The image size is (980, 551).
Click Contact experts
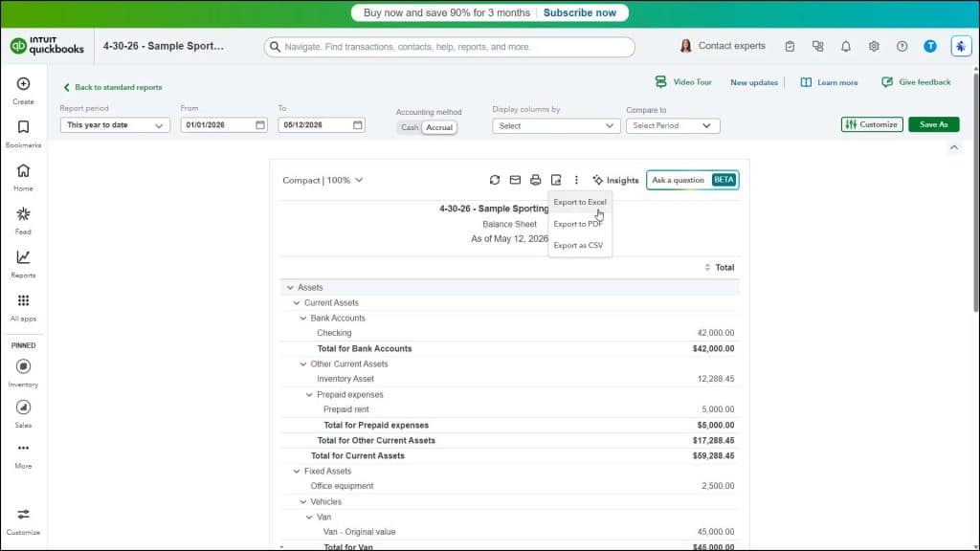click(723, 46)
